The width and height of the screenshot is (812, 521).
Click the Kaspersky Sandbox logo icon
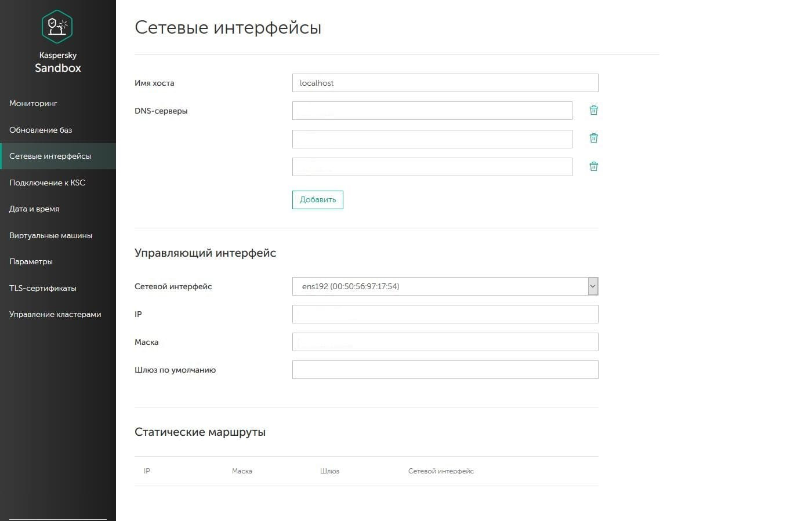point(57,27)
